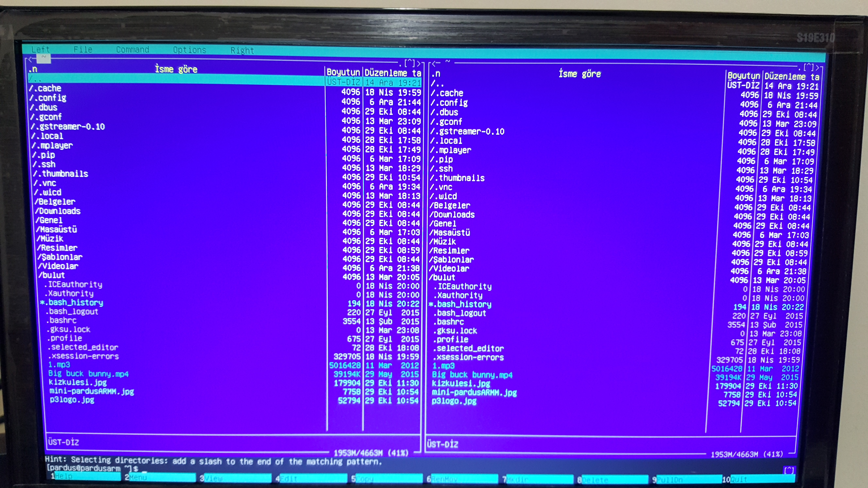Click the 6 RenMov function key

click(x=462, y=479)
